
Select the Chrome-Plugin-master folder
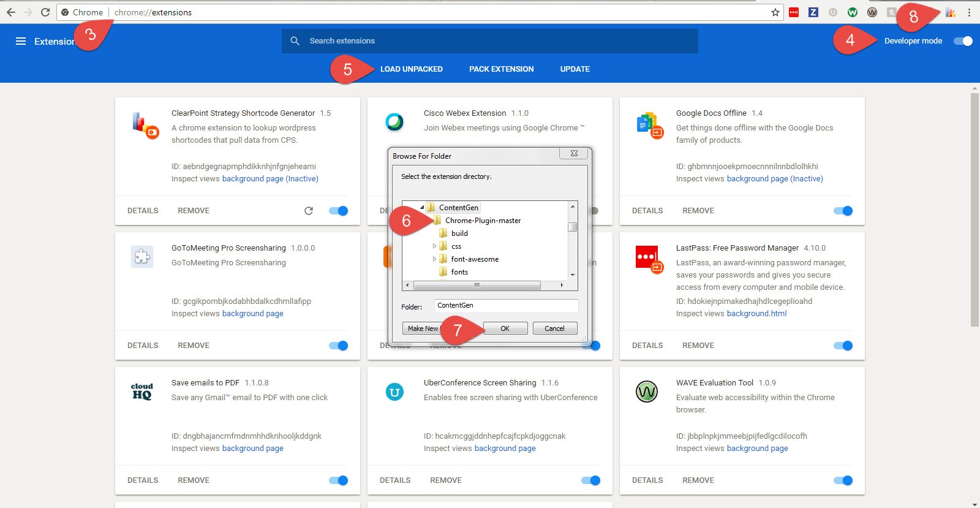(x=483, y=221)
